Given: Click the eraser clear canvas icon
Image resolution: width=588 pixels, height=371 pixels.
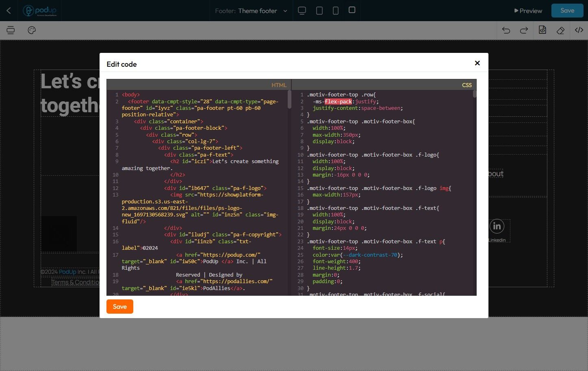Looking at the screenshot, I should tap(561, 30).
